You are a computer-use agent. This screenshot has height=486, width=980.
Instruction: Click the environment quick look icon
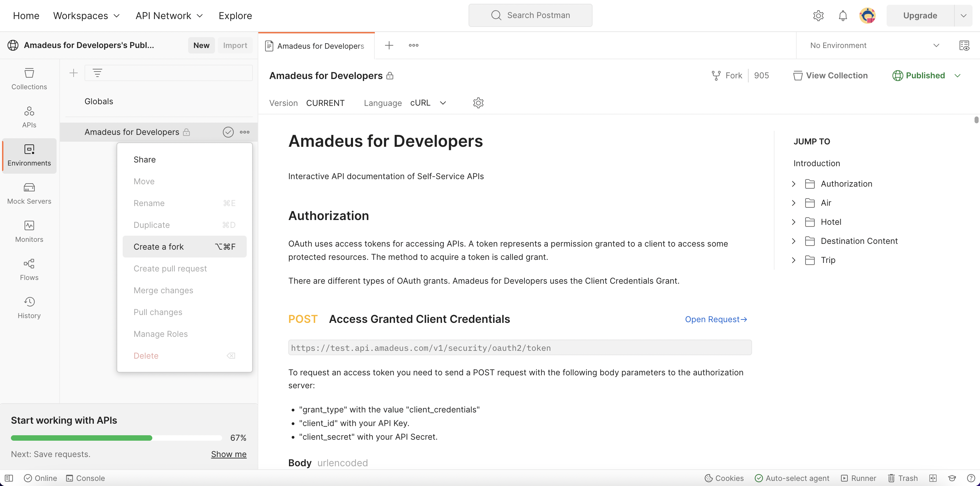964,45
